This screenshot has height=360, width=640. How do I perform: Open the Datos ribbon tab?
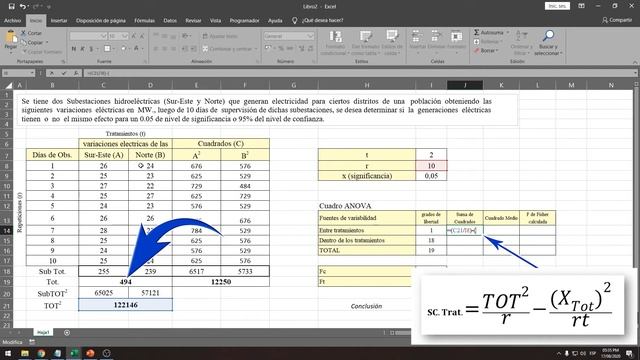point(170,20)
